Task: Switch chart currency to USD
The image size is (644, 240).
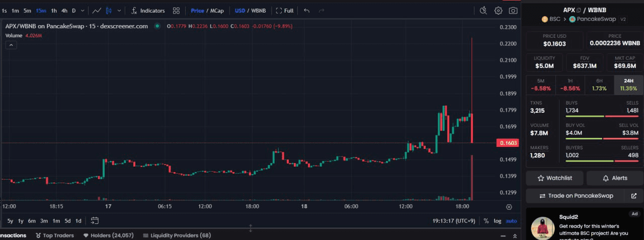Action: point(240,11)
